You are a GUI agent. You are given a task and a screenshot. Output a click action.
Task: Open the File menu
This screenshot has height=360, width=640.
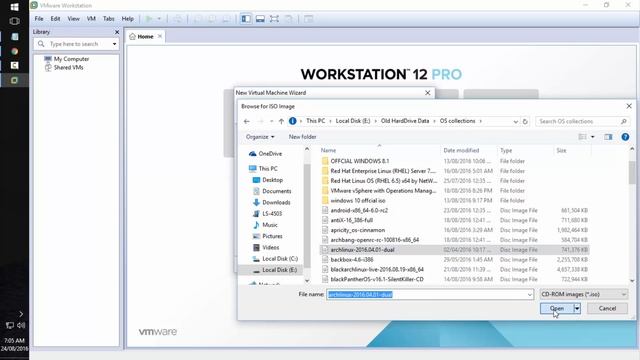[39, 19]
